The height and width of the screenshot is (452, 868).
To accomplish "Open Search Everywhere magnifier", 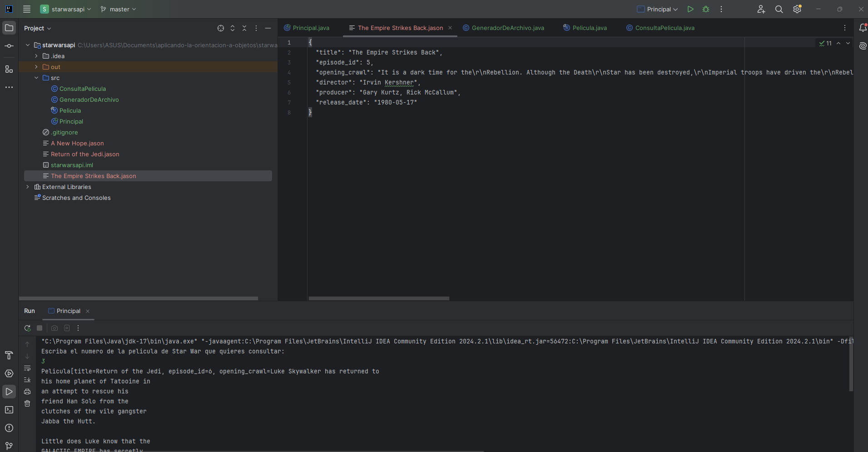I will [779, 9].
